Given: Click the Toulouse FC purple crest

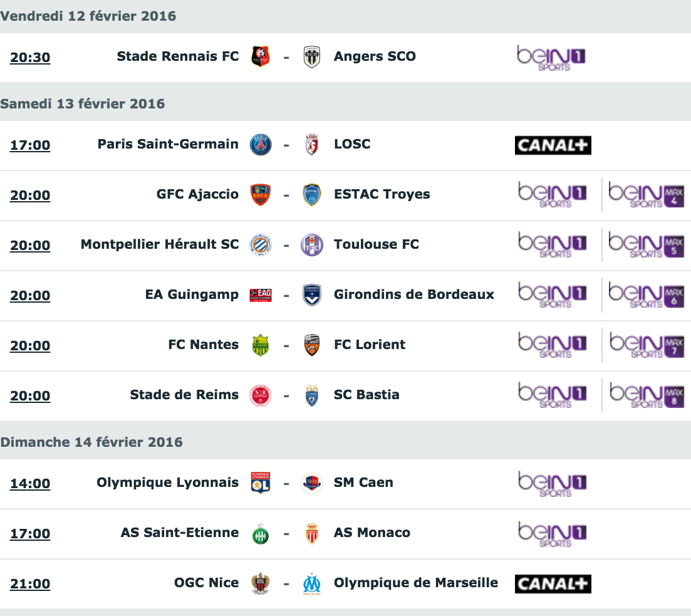Looking at the screenshot, I should pos(311,245).
